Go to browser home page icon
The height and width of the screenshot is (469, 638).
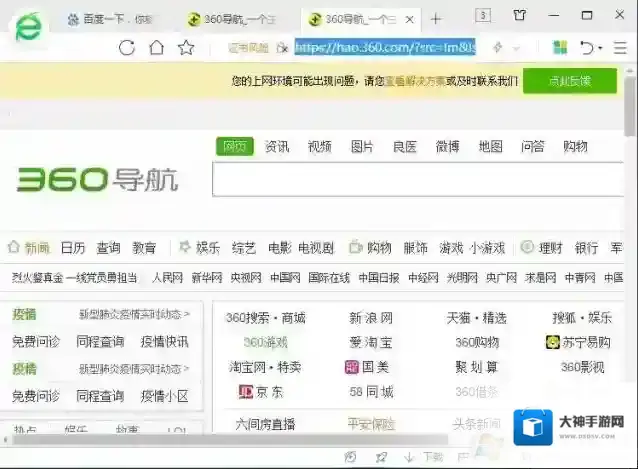pos(157,48)
